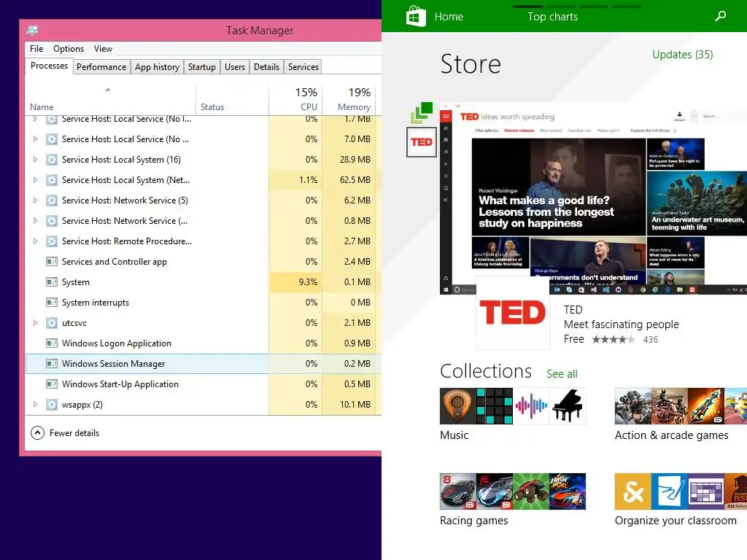Expand the wsappx (2) process group
The height and width of the screenshot is (560, 747).
point(35,405)
